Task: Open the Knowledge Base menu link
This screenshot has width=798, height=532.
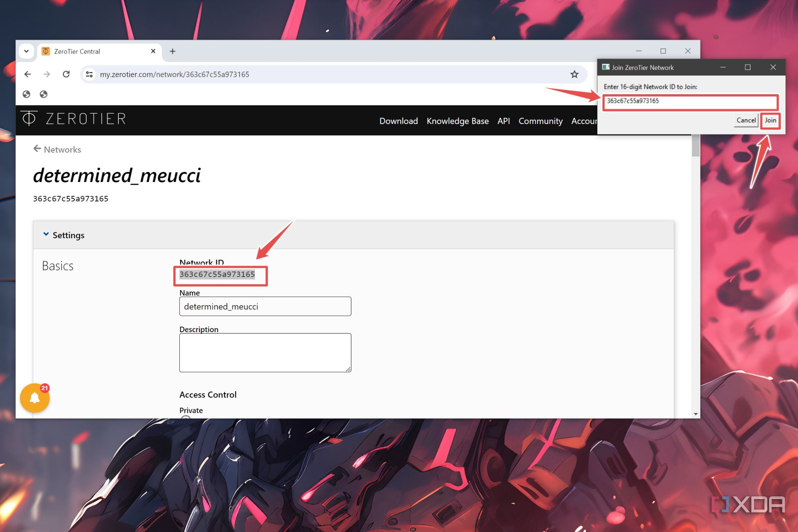Action: [x=458, y=121]
